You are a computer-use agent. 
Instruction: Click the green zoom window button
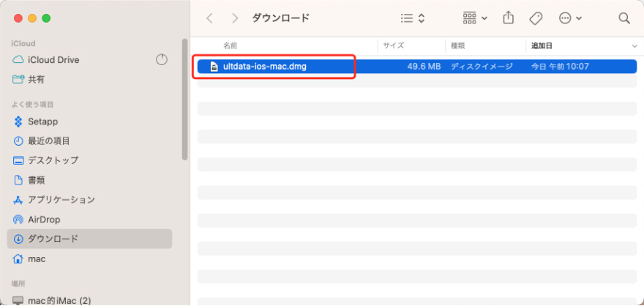[x=46, y=18]
